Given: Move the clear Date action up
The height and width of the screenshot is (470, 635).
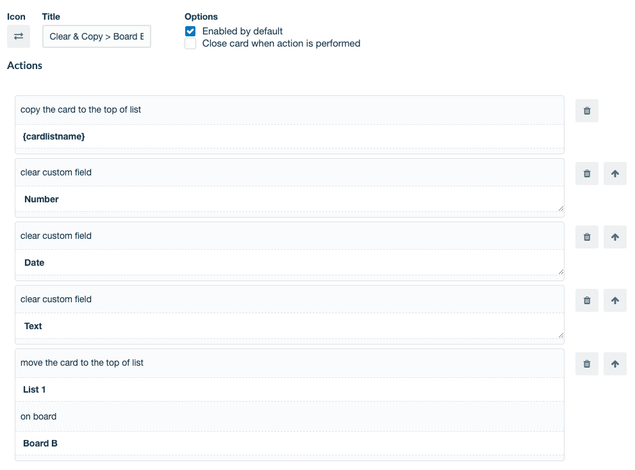Looking at the screenshot, I should pyautogui.click(x=615, y=237).
